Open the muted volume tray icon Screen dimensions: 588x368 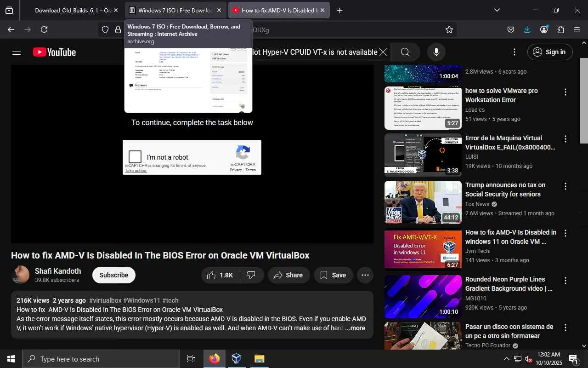[528, 359]
